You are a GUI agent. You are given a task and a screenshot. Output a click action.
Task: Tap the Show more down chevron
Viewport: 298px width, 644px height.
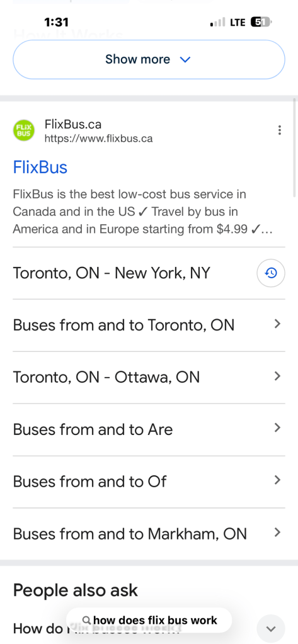tap(185, 60)
